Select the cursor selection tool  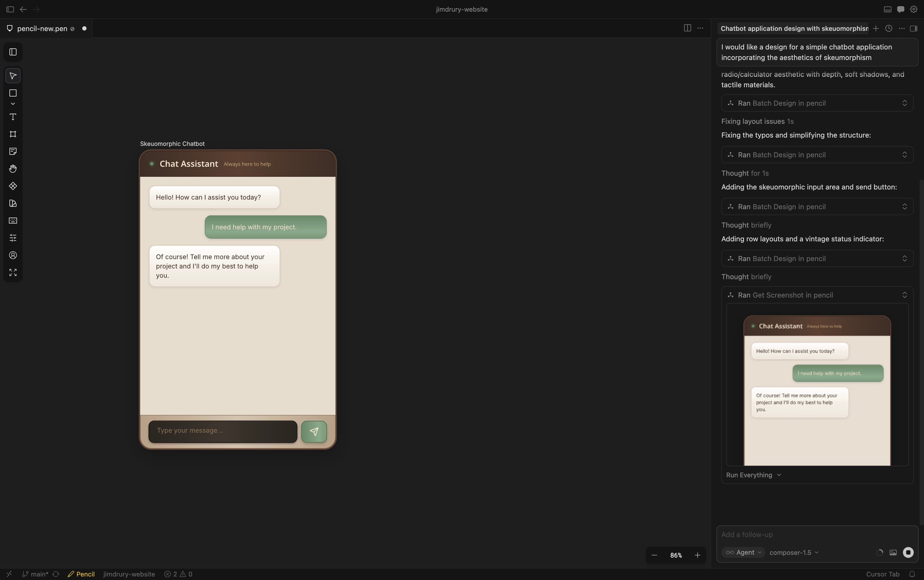click(x=13, y=76)
